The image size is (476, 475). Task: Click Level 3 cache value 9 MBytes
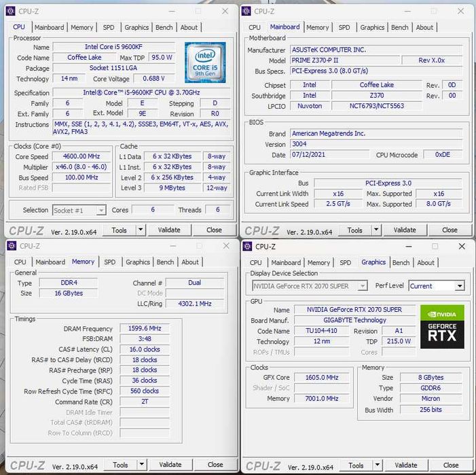point(172,188)
